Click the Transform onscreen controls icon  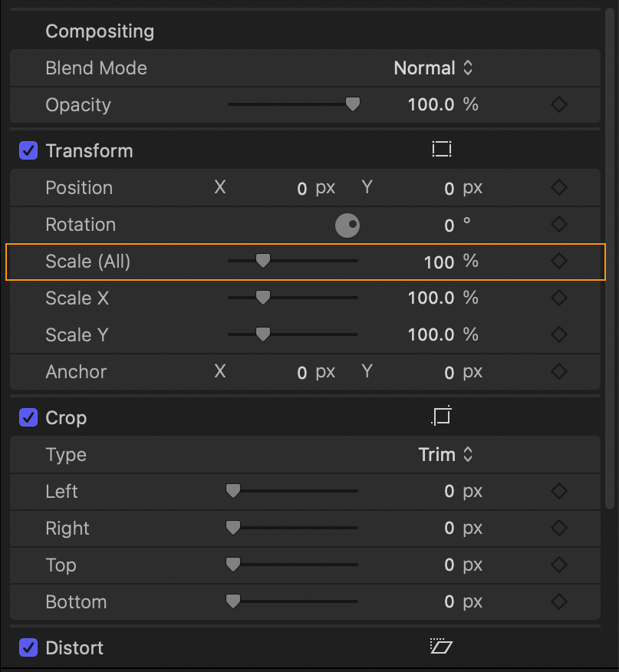(442, 150)
